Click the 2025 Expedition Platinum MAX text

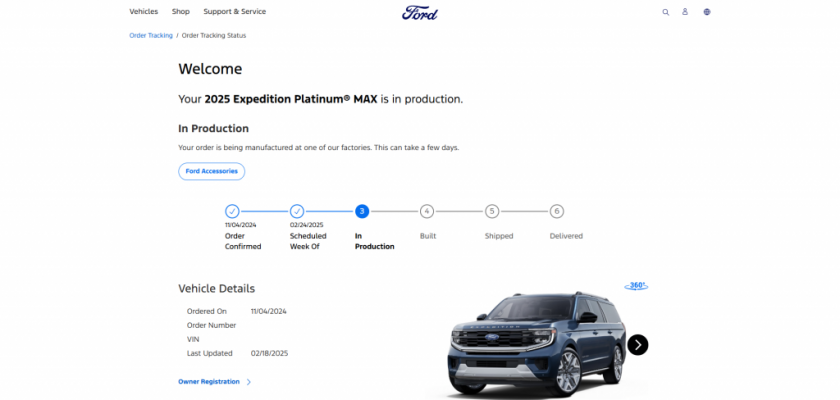(x=291, y=99)
